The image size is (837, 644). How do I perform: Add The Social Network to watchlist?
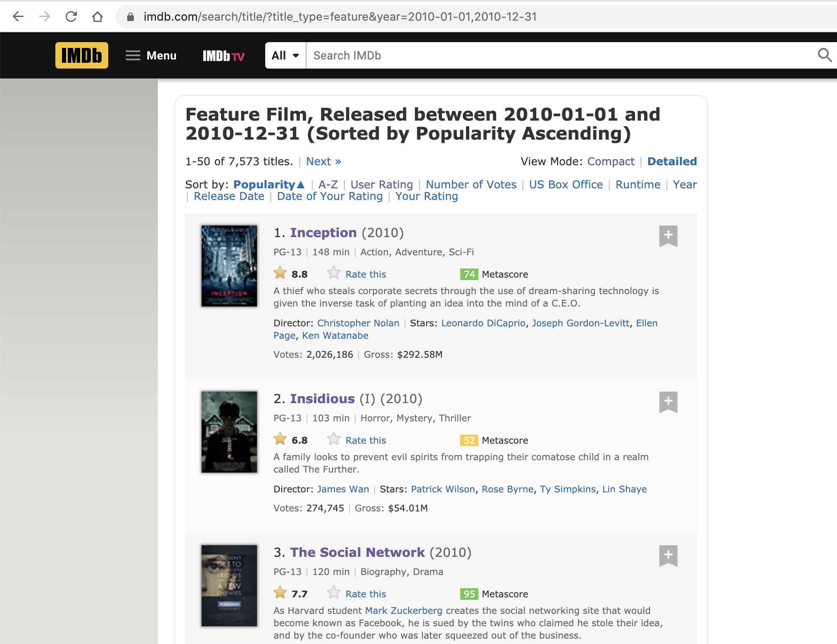coord(668,556)
